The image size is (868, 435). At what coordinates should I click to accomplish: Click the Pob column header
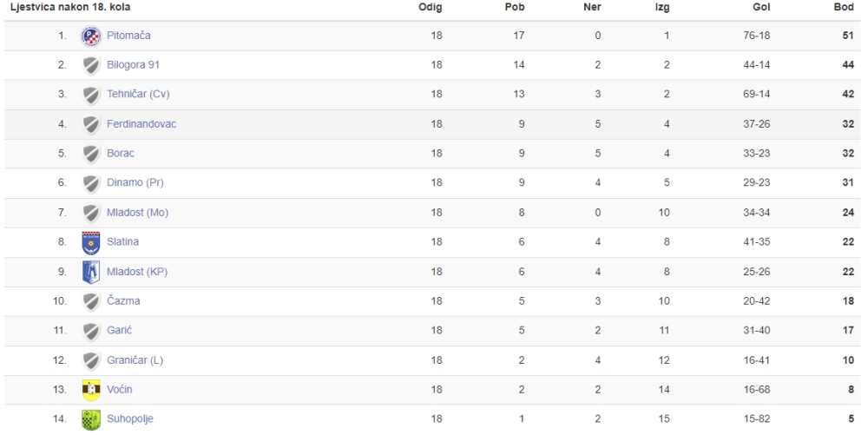pos(515,7)
